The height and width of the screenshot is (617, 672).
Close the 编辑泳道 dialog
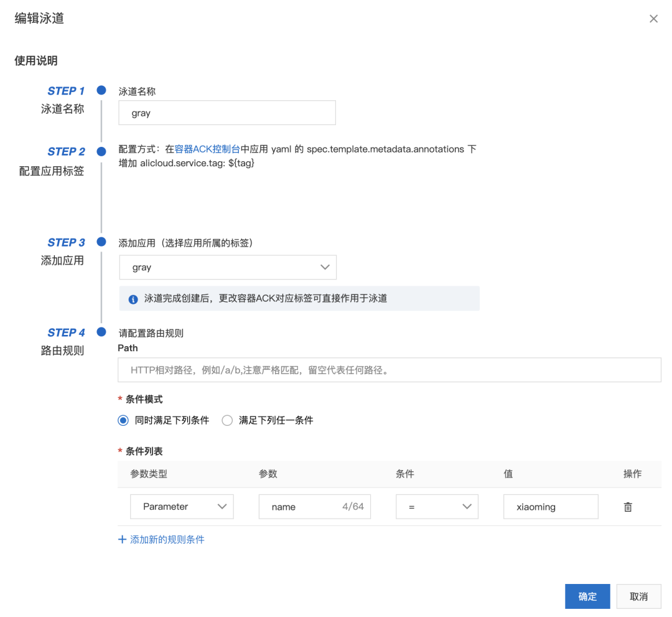[x=653, y=19]
